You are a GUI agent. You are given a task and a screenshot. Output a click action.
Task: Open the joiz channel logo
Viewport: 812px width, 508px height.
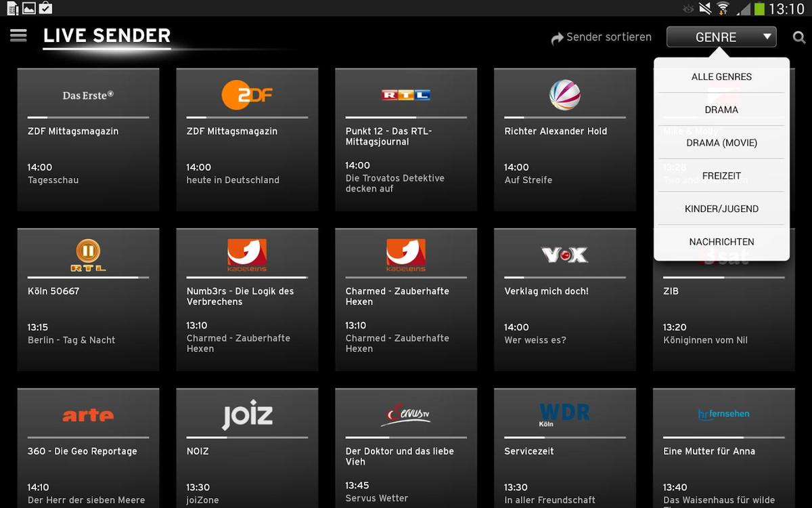point(247,415)
